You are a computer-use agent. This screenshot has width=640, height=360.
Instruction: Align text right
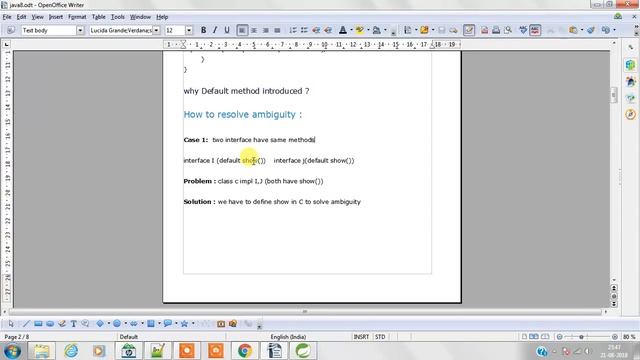tap(266, 30)
